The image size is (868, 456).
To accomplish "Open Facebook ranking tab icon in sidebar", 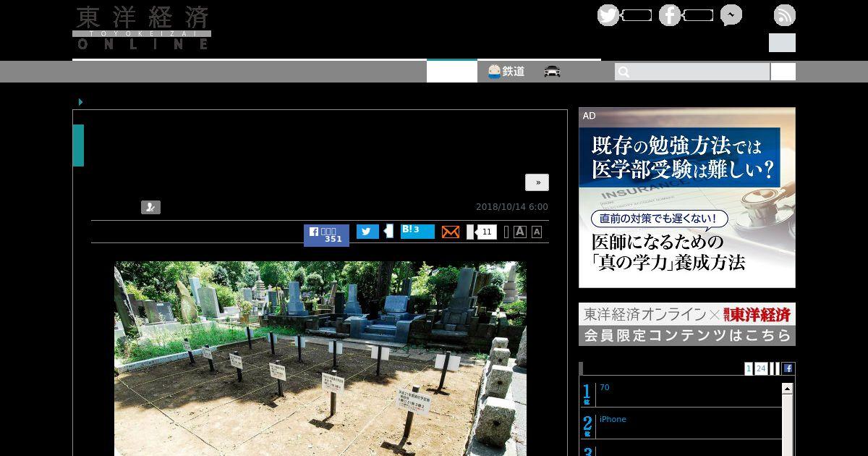I will [x=788, y=368].
